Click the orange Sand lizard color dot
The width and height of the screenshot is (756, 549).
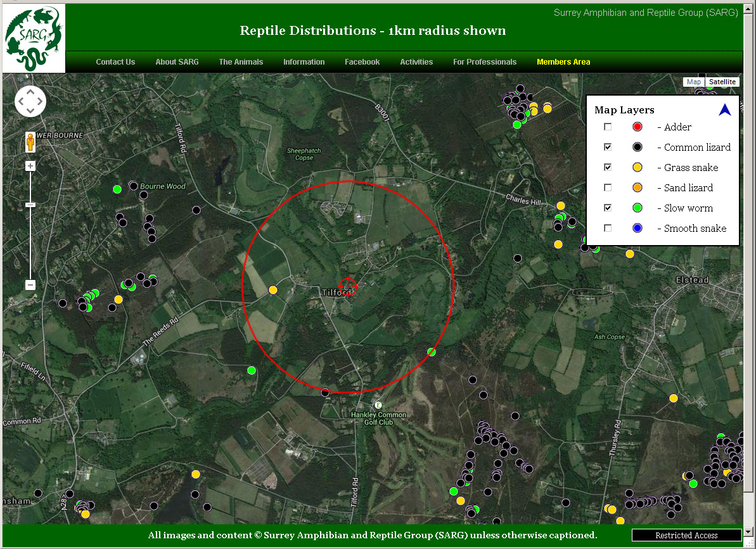tap(637, 188)
